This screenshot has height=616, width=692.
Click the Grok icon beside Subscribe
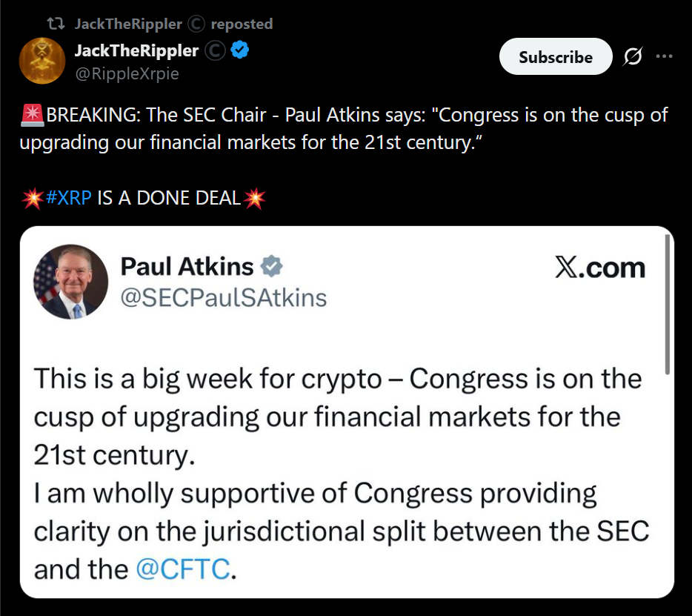point(633,57)
